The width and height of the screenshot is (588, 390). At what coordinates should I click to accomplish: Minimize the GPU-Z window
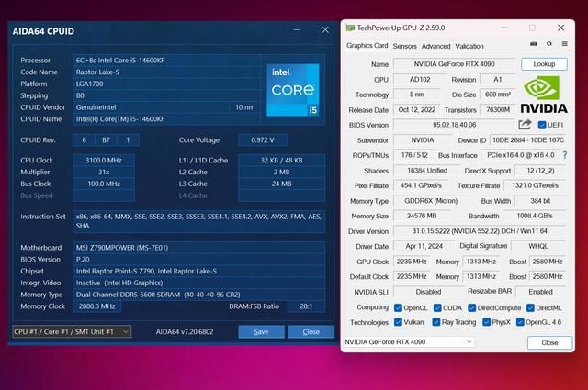coord(504,28)
